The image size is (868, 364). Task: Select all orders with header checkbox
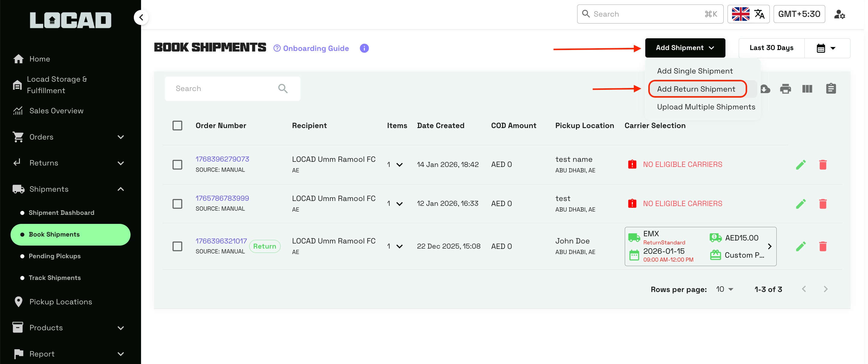(x=177, y=125)
